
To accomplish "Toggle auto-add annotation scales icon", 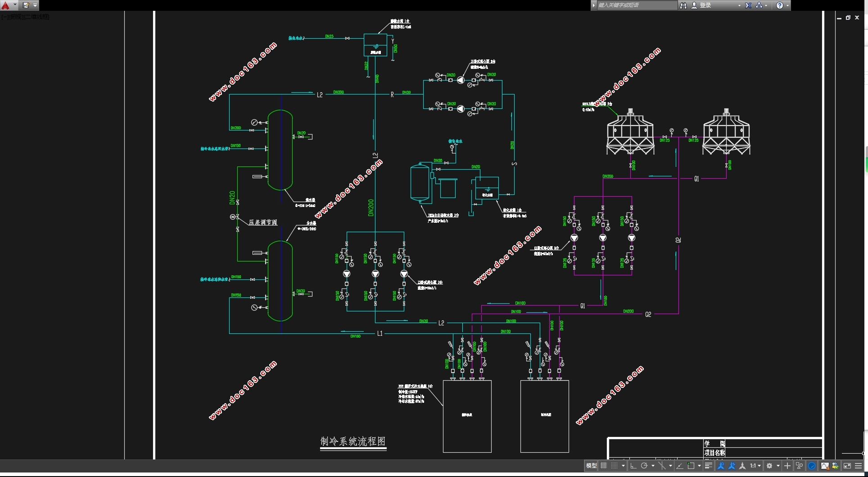I will [732, 466].
